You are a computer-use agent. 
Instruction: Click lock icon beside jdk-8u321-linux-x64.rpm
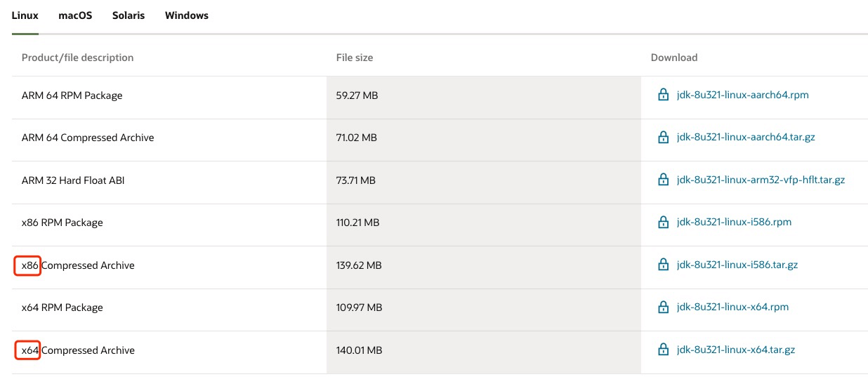point(663,307)
